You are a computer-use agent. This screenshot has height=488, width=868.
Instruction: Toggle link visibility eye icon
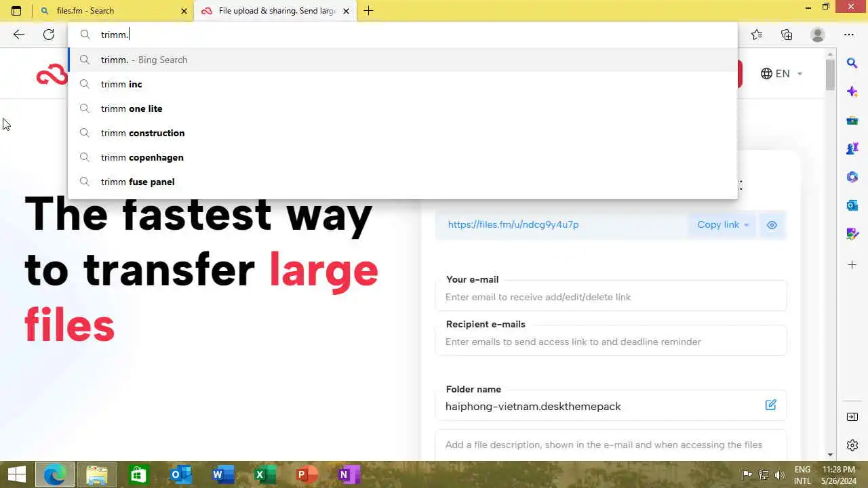[x=772, y=225]
